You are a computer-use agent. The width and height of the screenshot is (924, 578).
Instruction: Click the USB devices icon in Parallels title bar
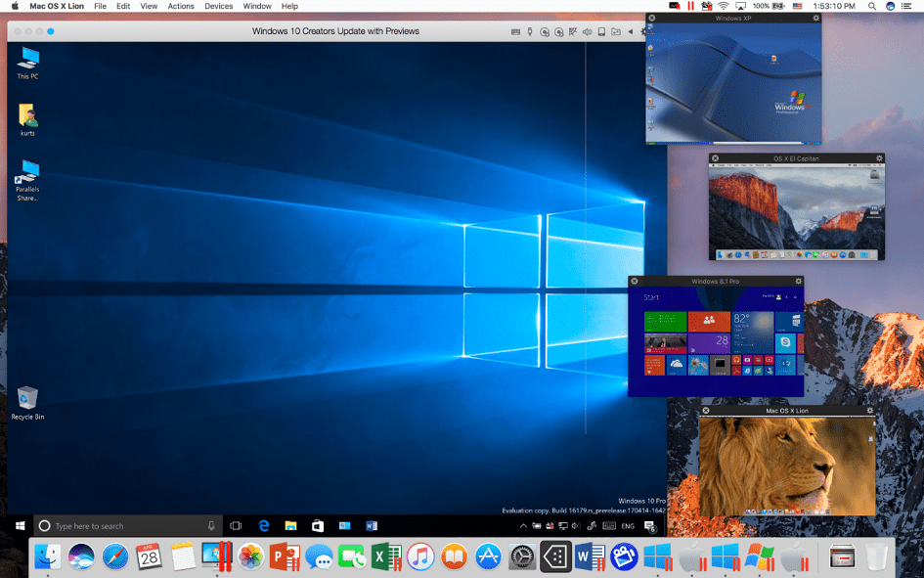530,32
